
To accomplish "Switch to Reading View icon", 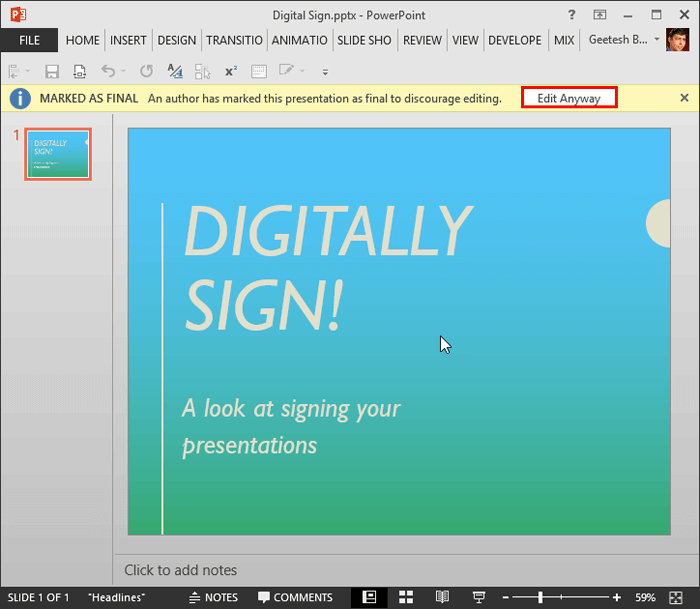I will tap(442, 597).
